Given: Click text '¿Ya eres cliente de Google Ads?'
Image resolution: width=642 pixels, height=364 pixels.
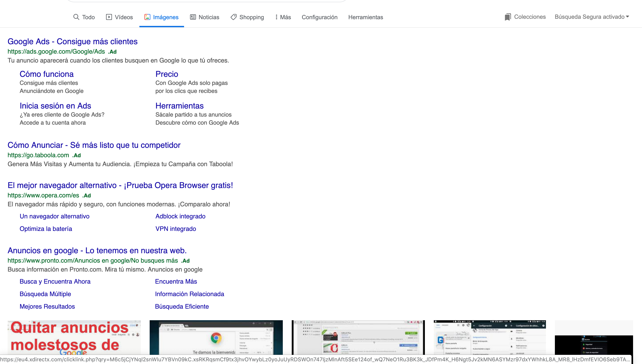Looking at the screenshot, I should click(x=62, y=115).
